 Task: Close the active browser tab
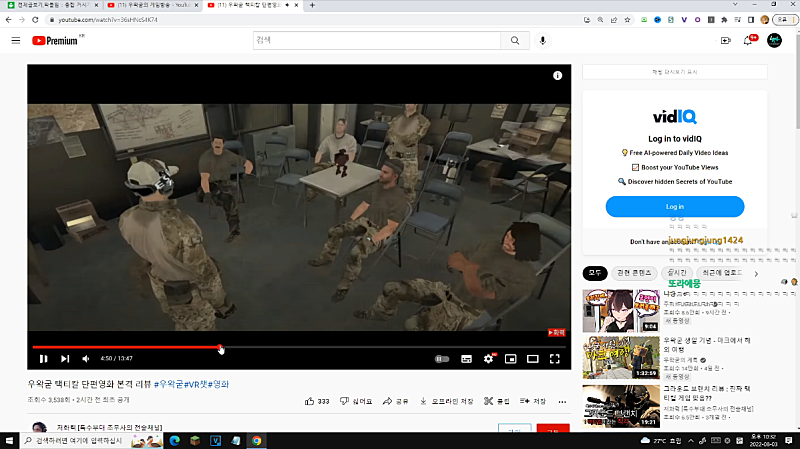296,5
